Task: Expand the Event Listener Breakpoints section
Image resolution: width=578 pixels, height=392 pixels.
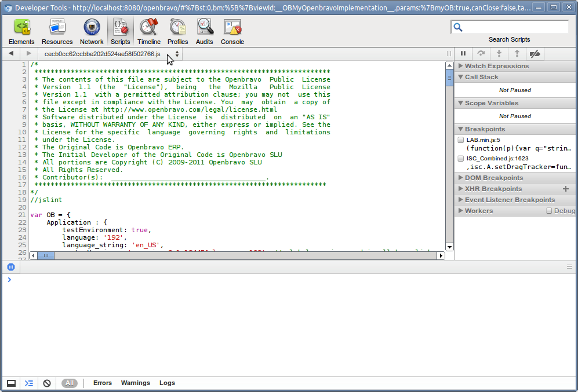Action: click(x=509, y=200)
